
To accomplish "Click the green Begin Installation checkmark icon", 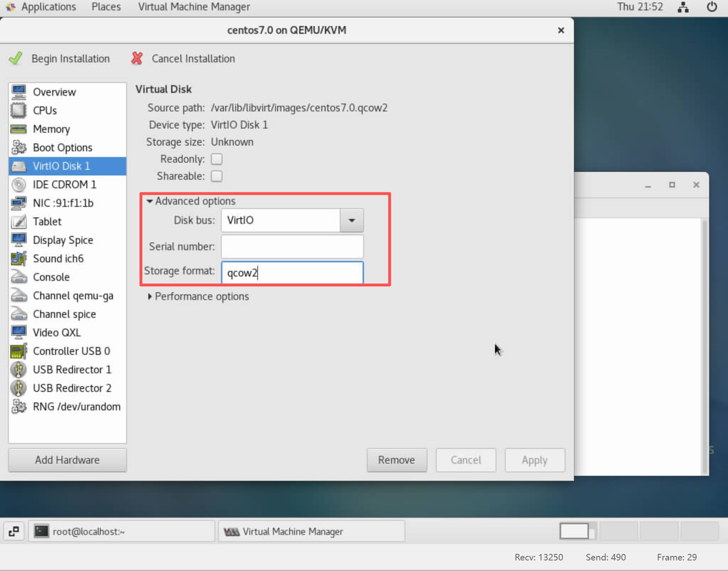I will point(15,59).
